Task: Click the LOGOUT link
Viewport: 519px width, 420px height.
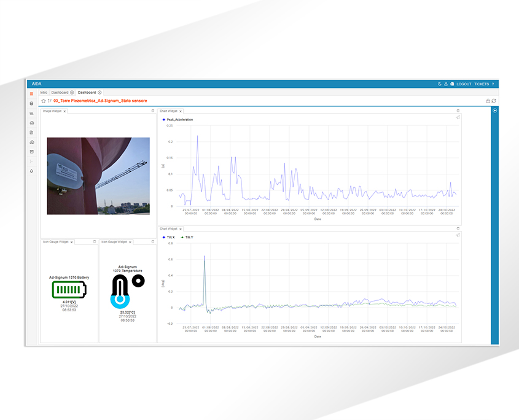Action: pyautogui.click(x=464, y=84)
